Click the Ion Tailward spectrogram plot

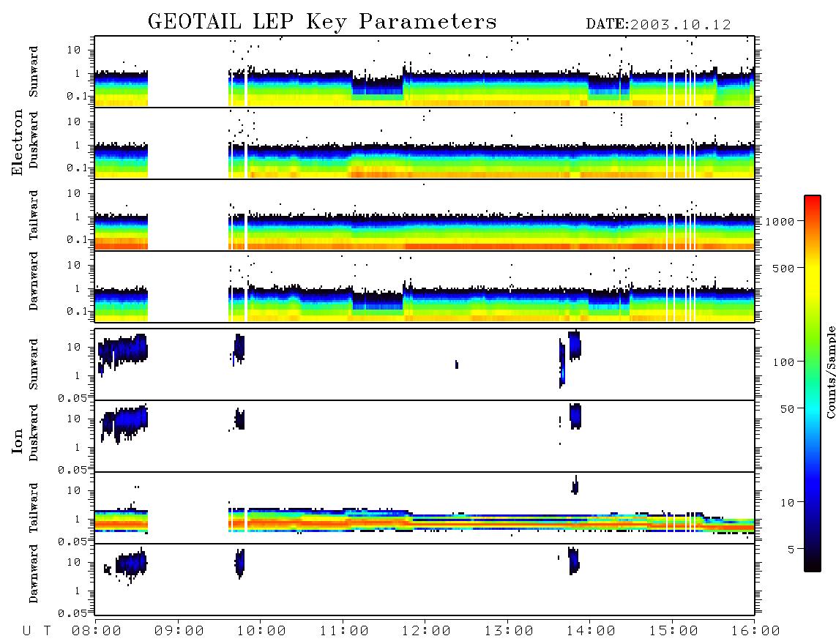(425, 508)
